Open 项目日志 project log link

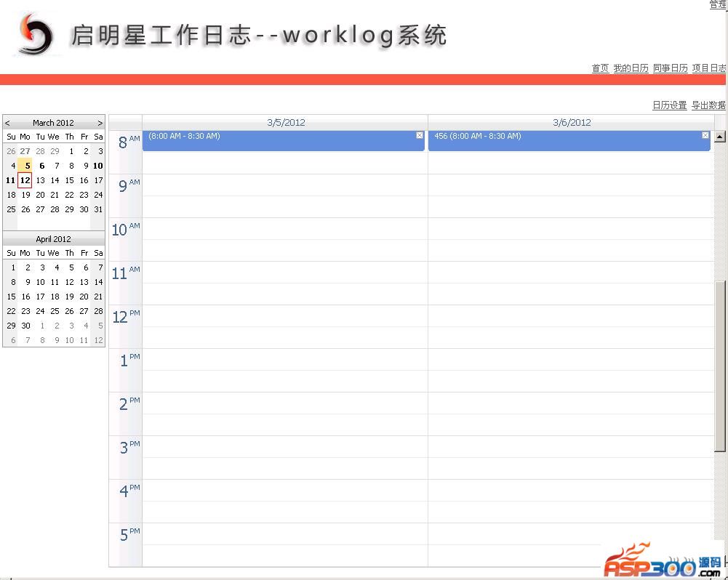(x=709, y=68)
